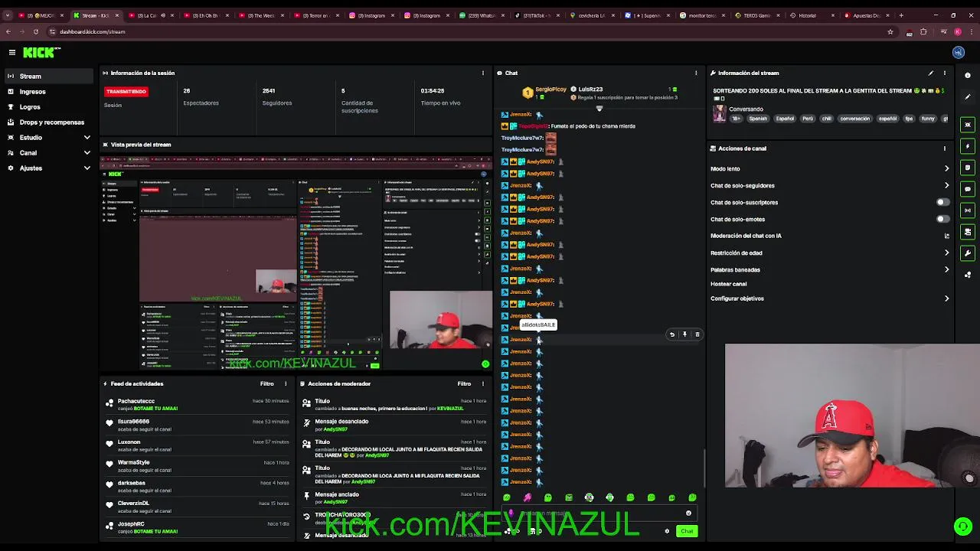Open Palabras baneadas options arrow
Viewport: 980px width, 551px height.
946,269
